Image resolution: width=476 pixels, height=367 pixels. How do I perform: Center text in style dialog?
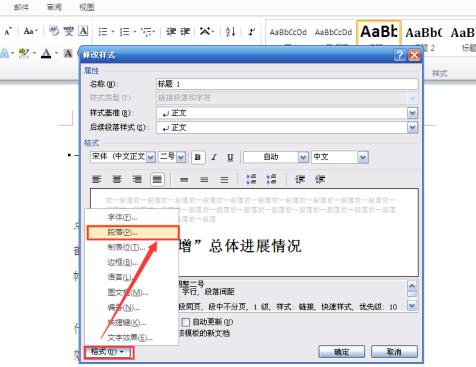(117, 180)
